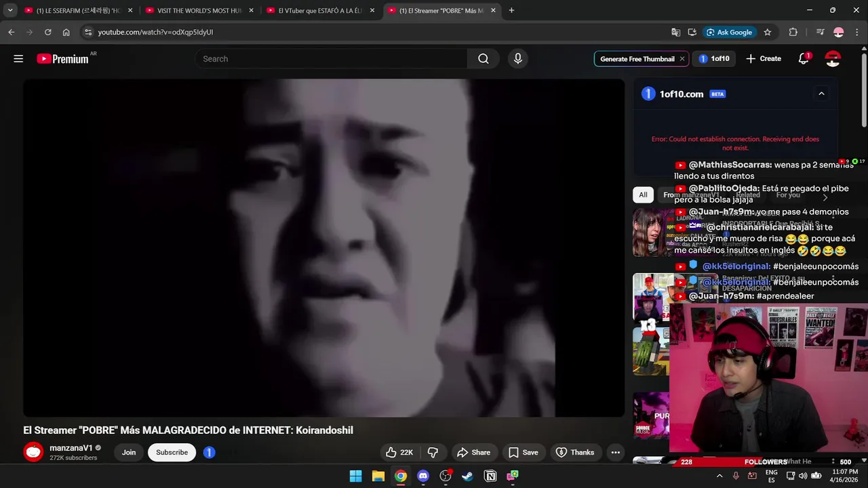Close the El VTuber que ESTAFÓ tab

tap(372, 10)
